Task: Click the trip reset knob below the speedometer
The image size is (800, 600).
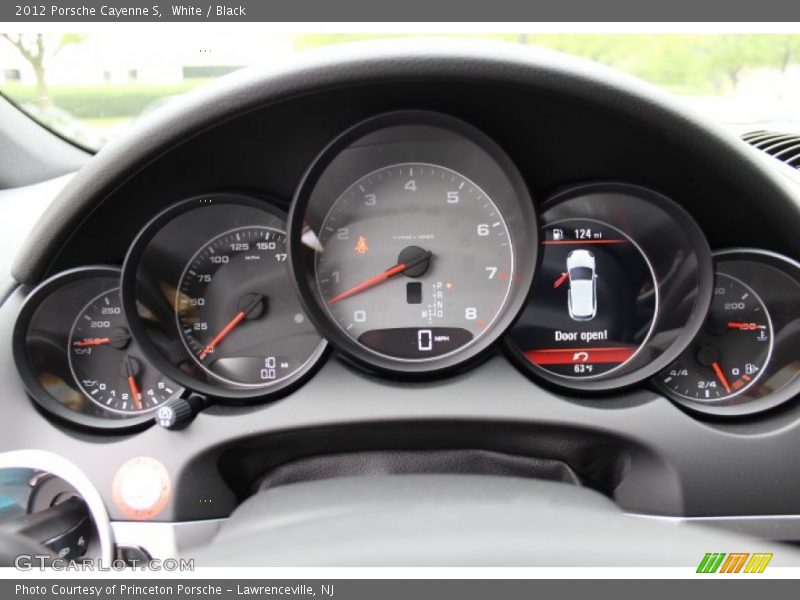Action: pos(174,414)
